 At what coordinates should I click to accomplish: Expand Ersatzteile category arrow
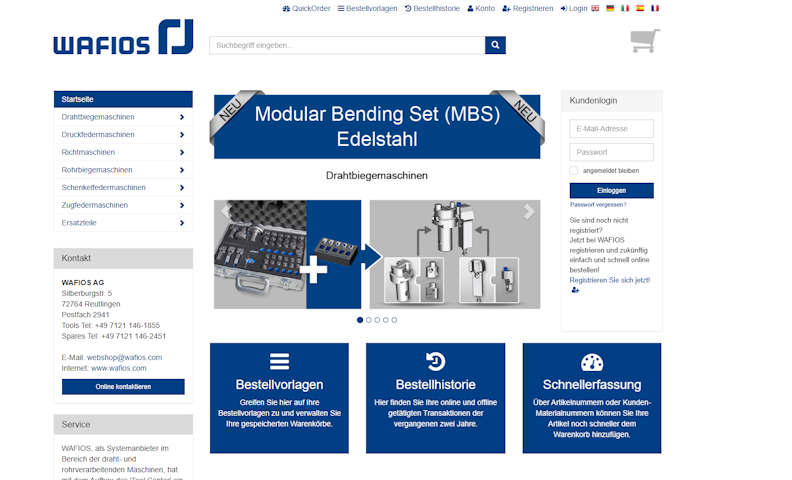tap(181, 223)
